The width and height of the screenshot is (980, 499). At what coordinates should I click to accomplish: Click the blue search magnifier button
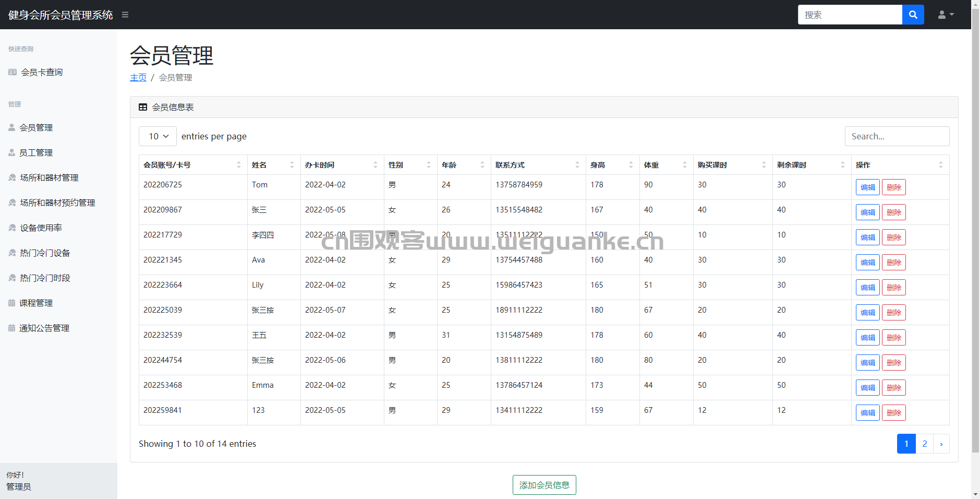[913, 15]
